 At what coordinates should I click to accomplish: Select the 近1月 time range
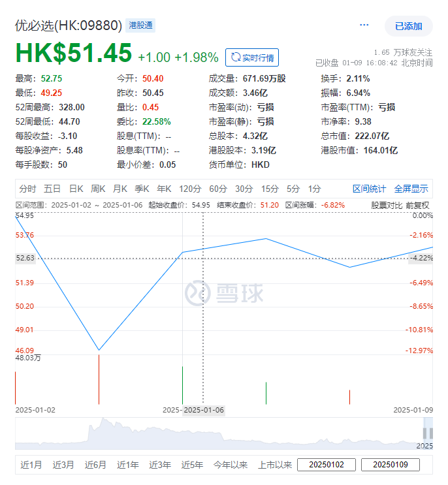click(31, 465)
